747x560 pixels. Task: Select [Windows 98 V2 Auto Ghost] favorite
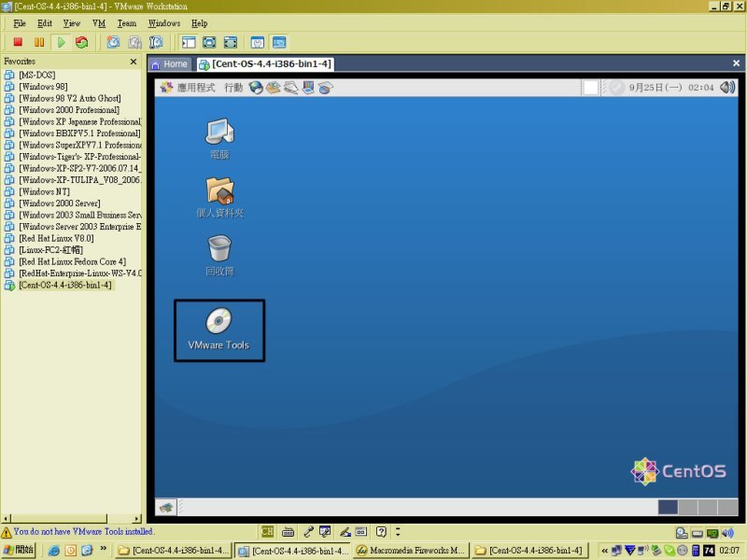(x=69, y=98)
